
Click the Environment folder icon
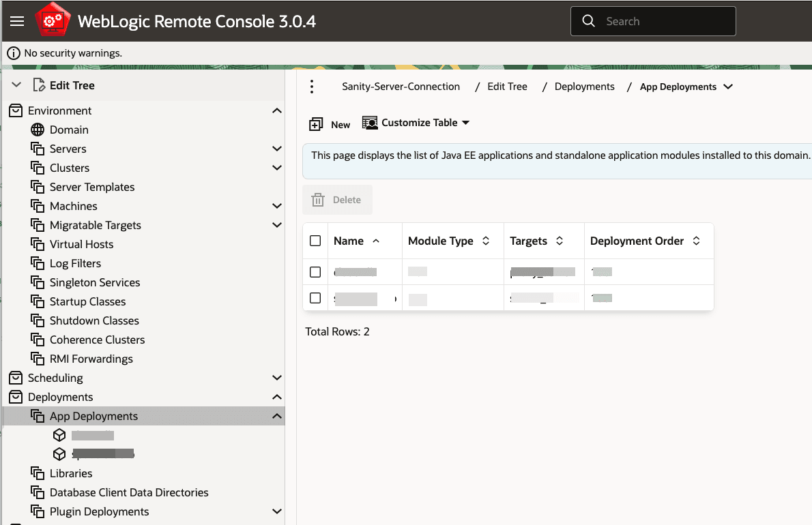pyautogui.click(x=16, y=110)
